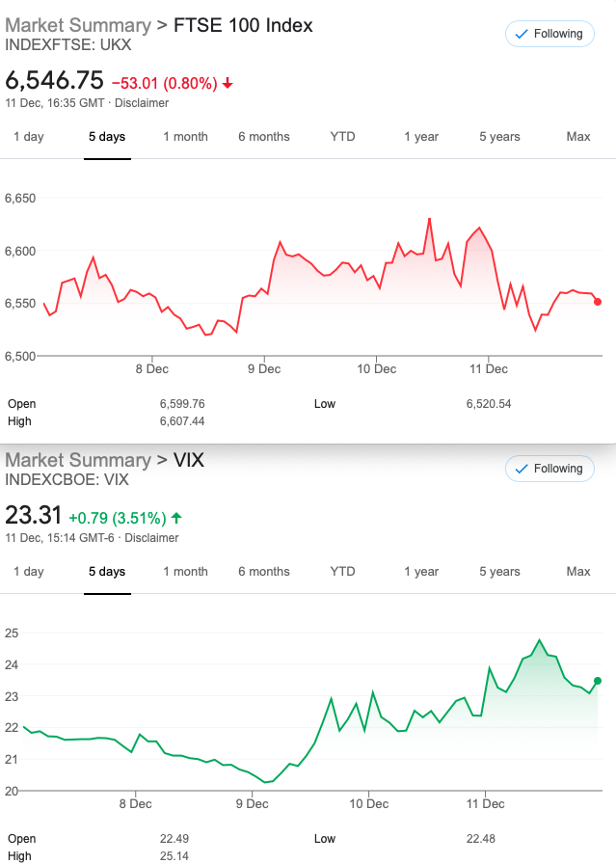Viewport: 616px width, 864px height.
Task: Click the FTSE Open value 6,599.76
Action: tap(182, 404)
